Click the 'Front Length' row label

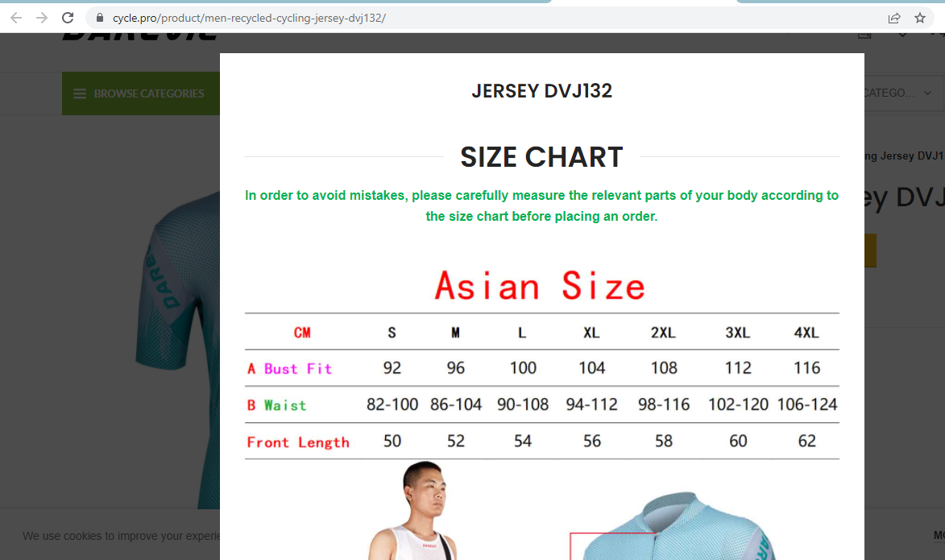pyautogui.click(x=298, y=442)
